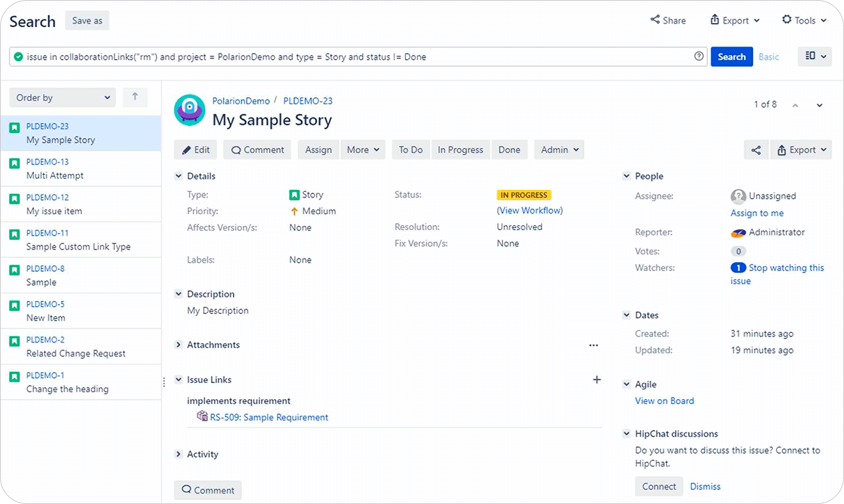Click the top Share button
This screenshot has width=844, height=504.
pyautogui.click(x=668, y=20)
